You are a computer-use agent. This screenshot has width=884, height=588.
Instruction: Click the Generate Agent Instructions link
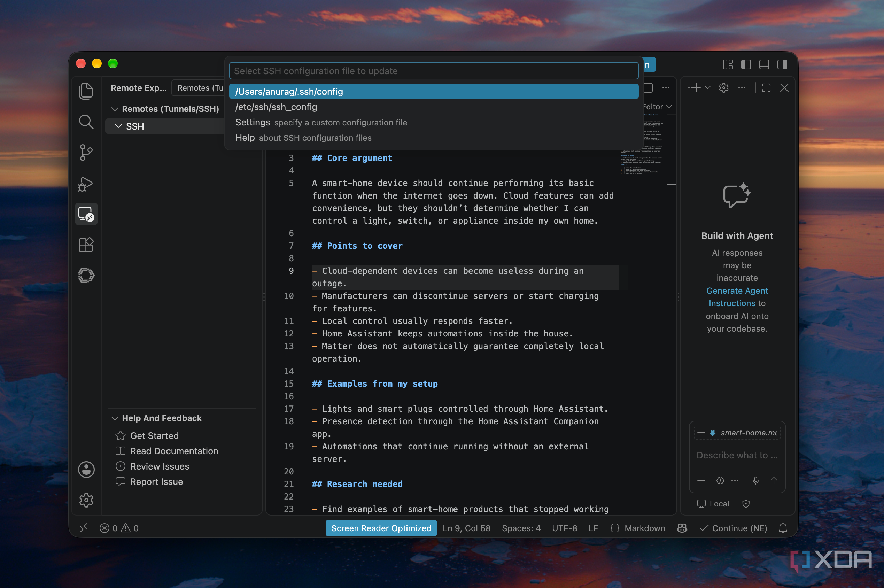tap(737, 297)
